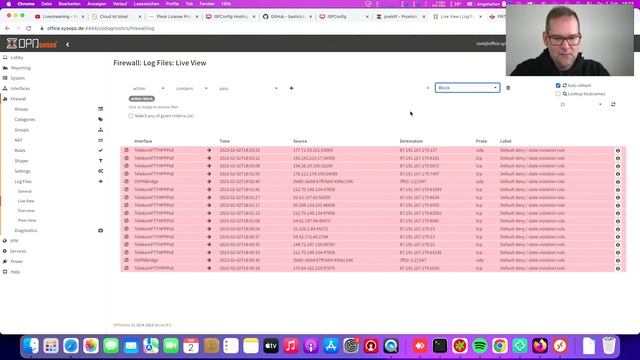This screenshot has width=640, height=360.
Task: Click the Label column header
Action: 505,141
